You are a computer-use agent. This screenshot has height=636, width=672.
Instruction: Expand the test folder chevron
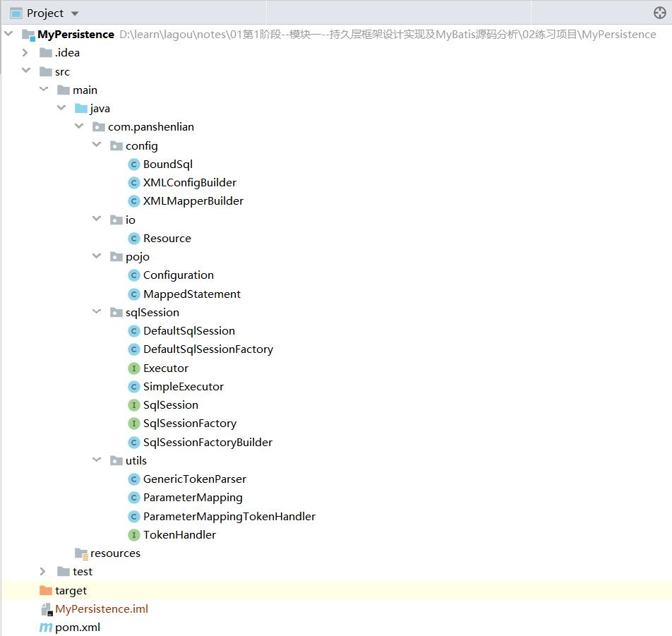42,571
